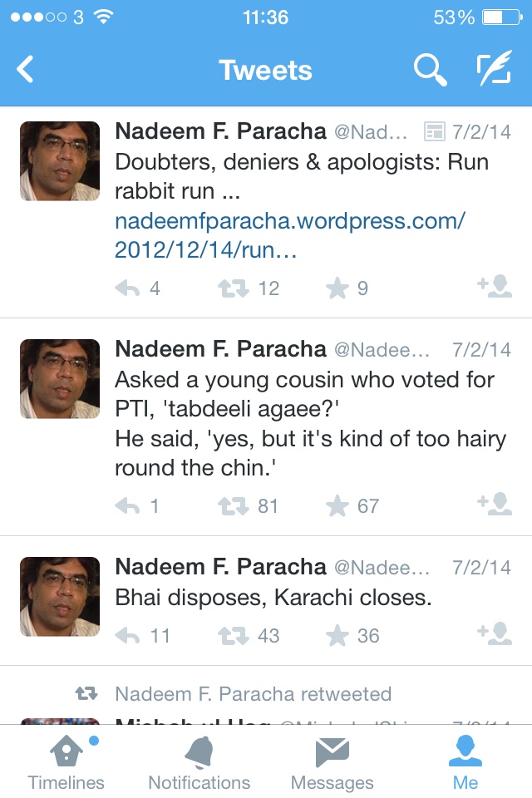Open profile photo on first tweet
532x798 pixels.
tap(60, 160)
